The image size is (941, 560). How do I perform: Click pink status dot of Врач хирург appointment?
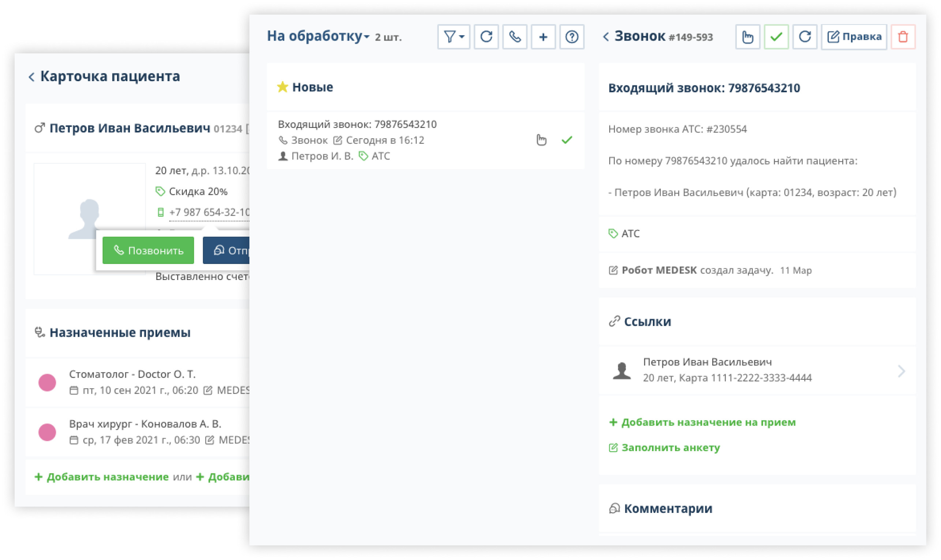coord(47,432)
